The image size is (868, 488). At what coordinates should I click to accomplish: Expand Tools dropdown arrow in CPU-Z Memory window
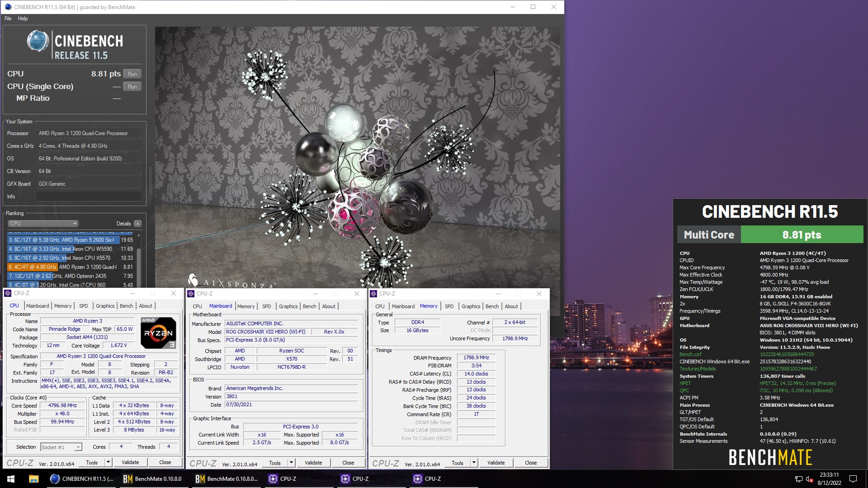click(474, 463)
